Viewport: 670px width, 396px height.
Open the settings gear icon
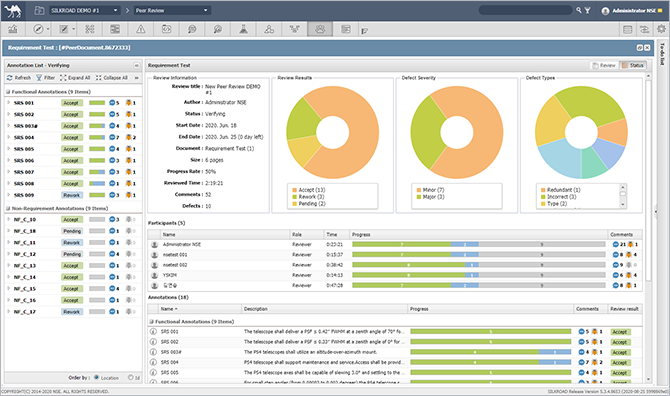pyautogui.click(x=661, y=29)
